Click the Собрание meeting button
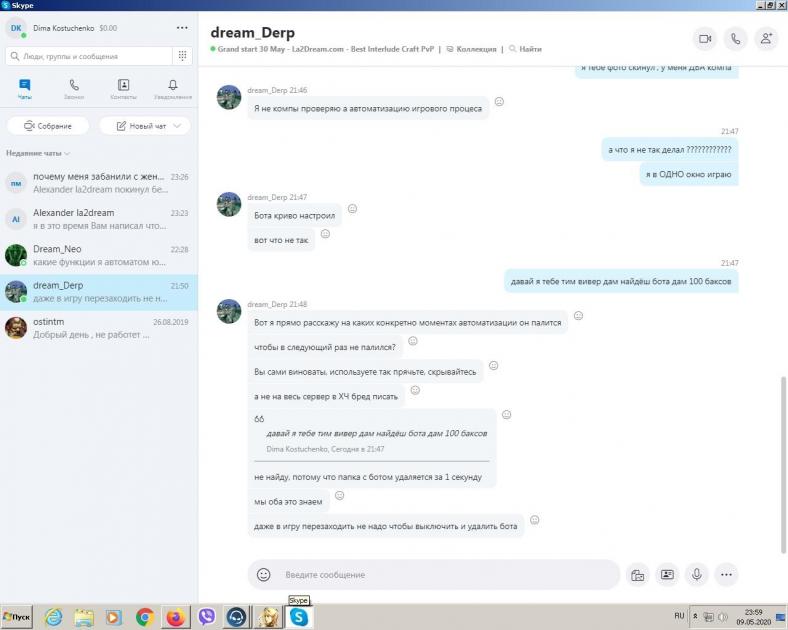Image resolution: width=788 pixels, height=630 pixels. click(x=48, y=126)
